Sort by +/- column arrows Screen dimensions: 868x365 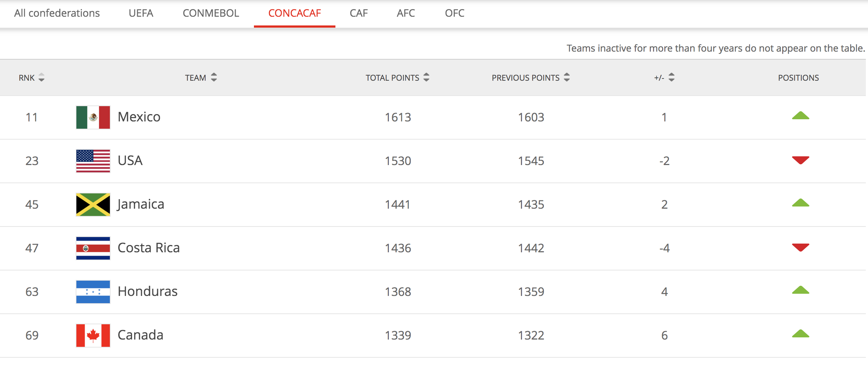672,77
